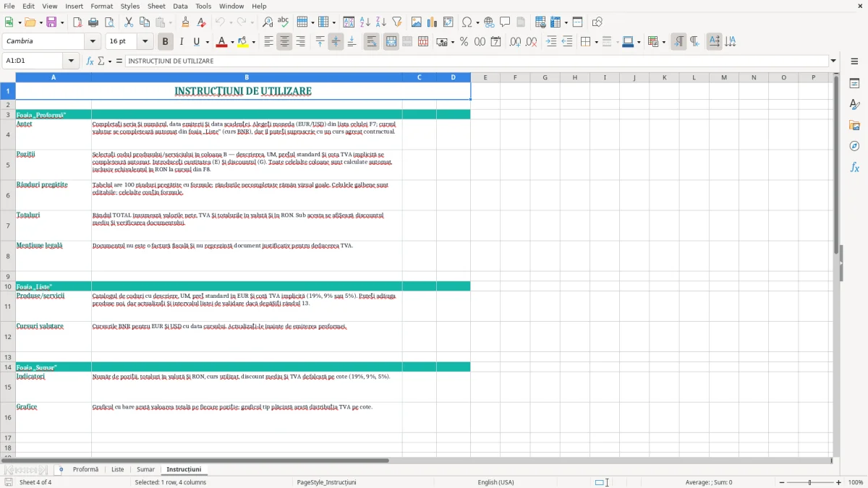Click the Cut scissors icon
Image resolution: width=868 pixels, height=488 pixels.
tap(129, 22)
